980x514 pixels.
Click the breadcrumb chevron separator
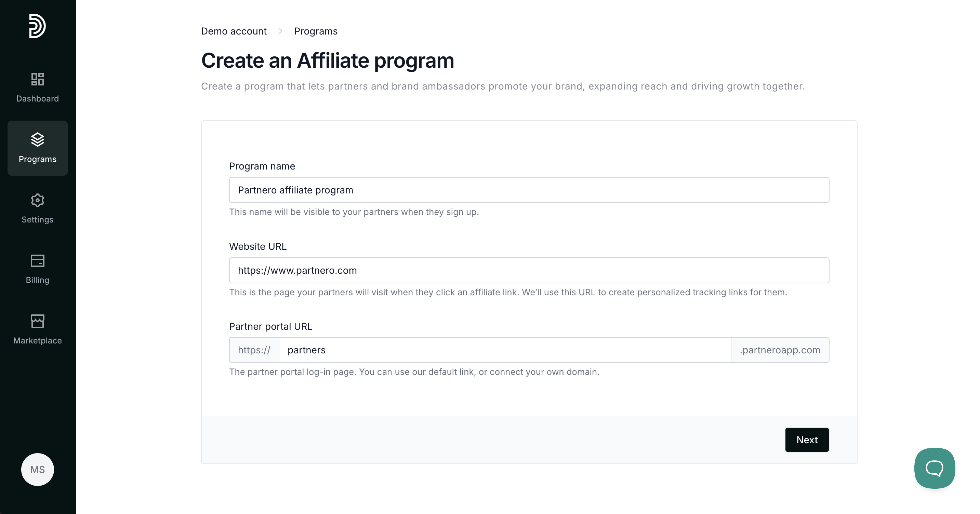pyautogui.click(x=280, y=31)
